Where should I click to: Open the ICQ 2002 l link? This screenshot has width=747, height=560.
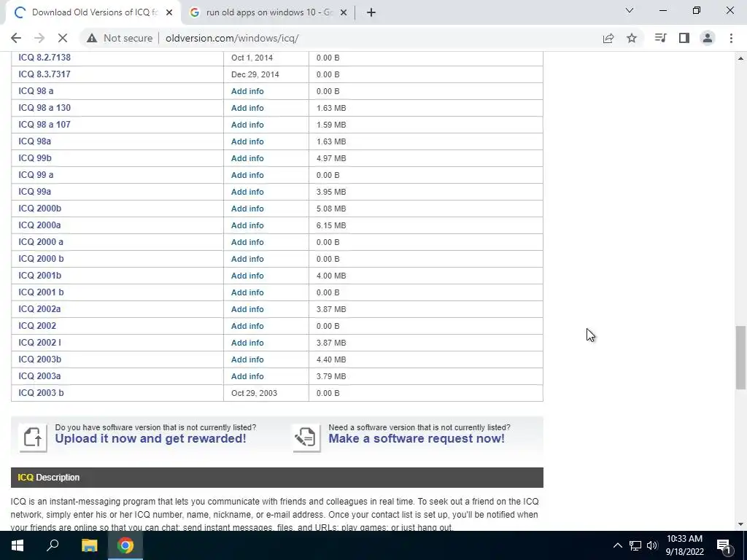pos(39,343)
